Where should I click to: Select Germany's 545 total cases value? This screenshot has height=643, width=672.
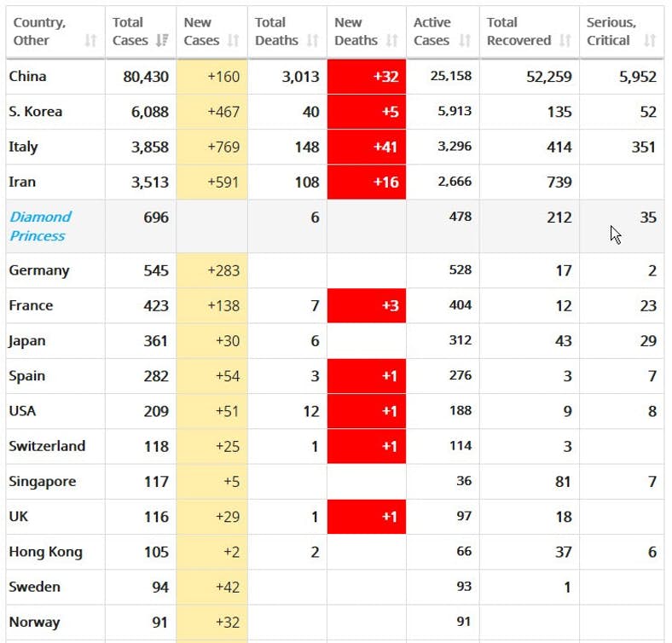155,270
